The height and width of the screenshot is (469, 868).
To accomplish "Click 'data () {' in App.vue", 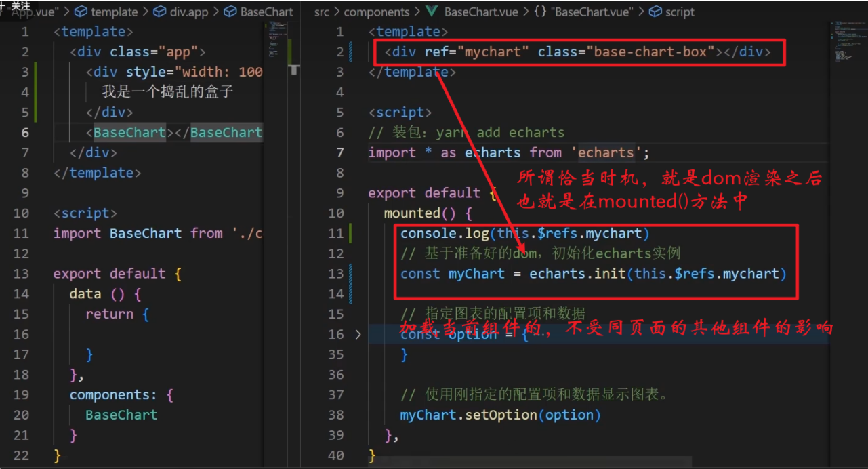I will [x=106, y=293].
